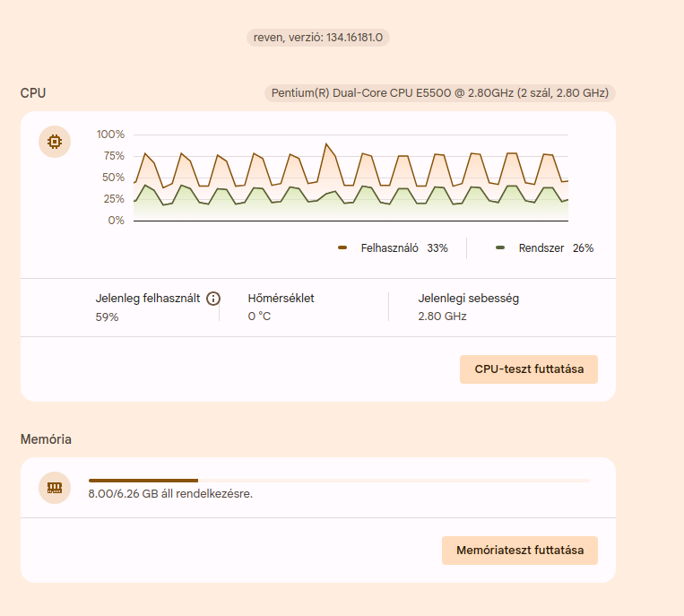Click the CPU section heading
The image size is (684, 616).
click(33, 93)
